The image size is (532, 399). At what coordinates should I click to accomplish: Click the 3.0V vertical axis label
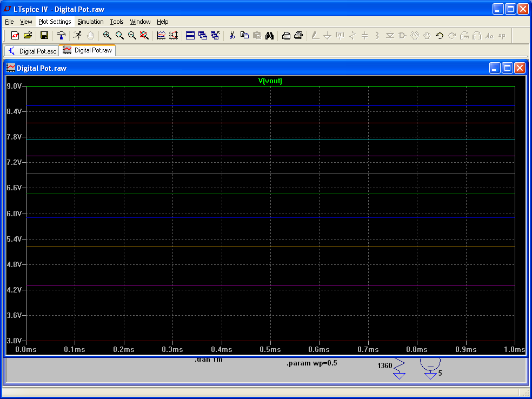(14, 341)
